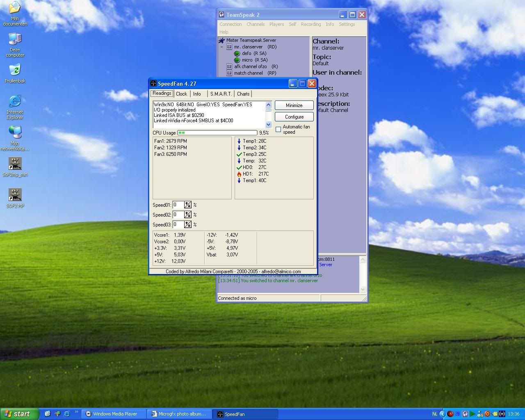Click the Internet Explorer desktop icon
Image resolution: width=525 pixels, height=420 pixels.
click(15, 101)
